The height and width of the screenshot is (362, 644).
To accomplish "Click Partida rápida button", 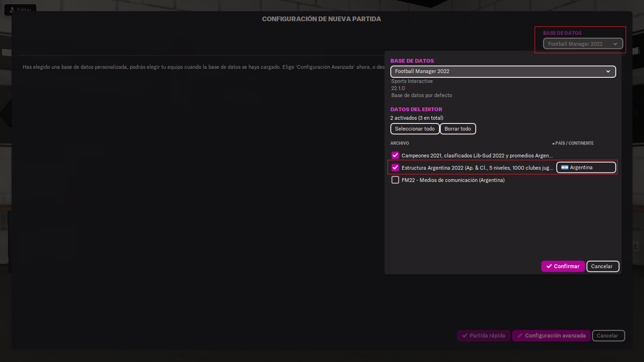I will [x=483, y=336].
